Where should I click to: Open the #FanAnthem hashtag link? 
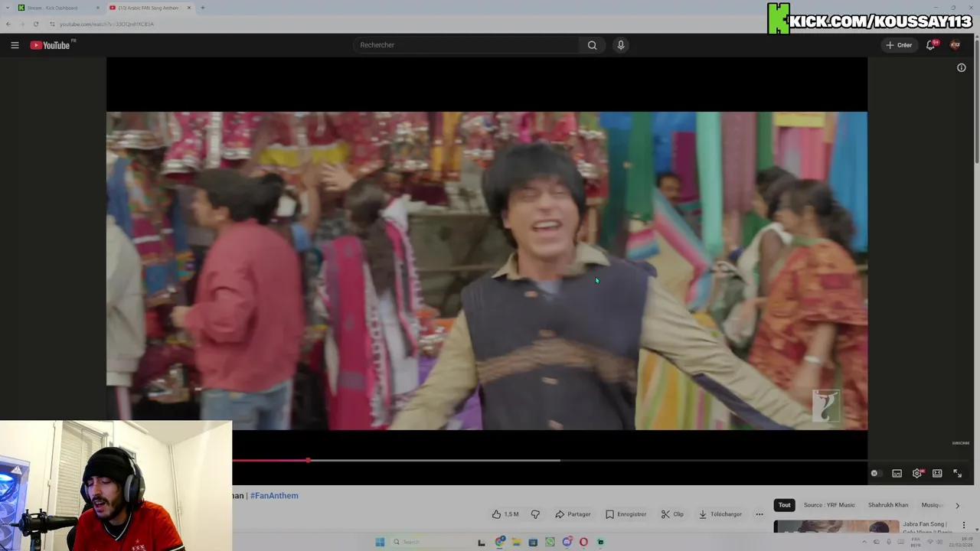click(274, 496)
